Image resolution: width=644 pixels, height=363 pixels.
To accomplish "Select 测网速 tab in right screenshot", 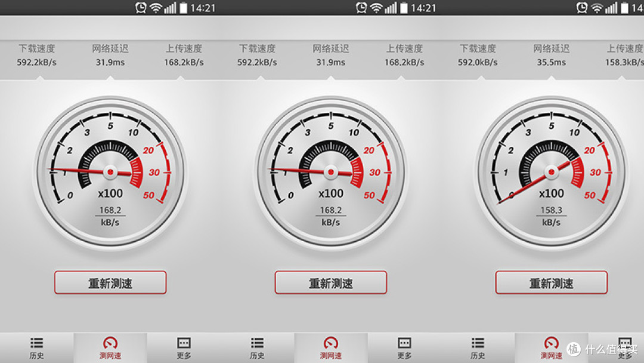I will click(x=551, y=348).
